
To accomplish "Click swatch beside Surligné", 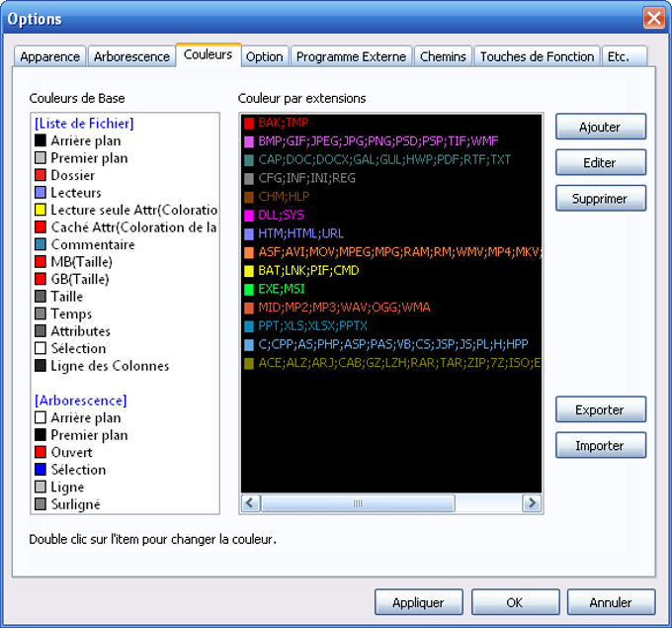I will [41, 503].
